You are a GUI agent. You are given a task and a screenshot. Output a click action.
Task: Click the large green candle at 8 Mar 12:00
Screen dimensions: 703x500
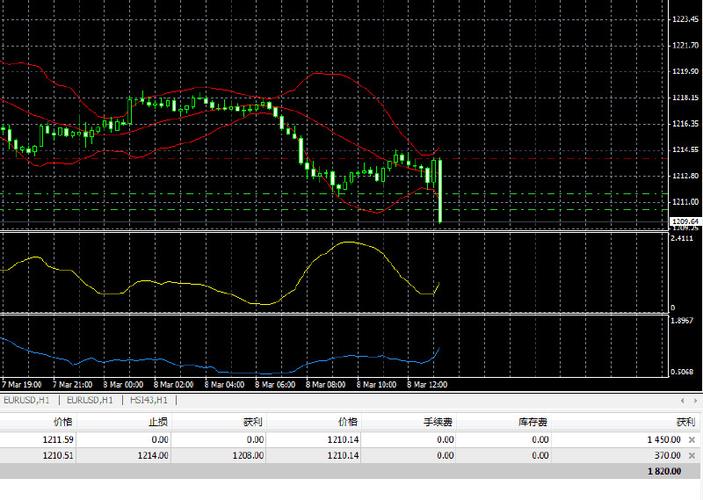(x=440, y=190)
